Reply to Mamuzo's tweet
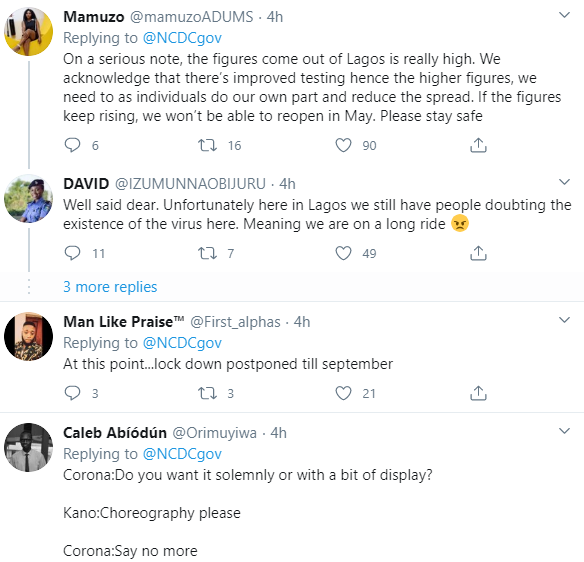Viewport: 584px width, 562px height. [72, 145]
